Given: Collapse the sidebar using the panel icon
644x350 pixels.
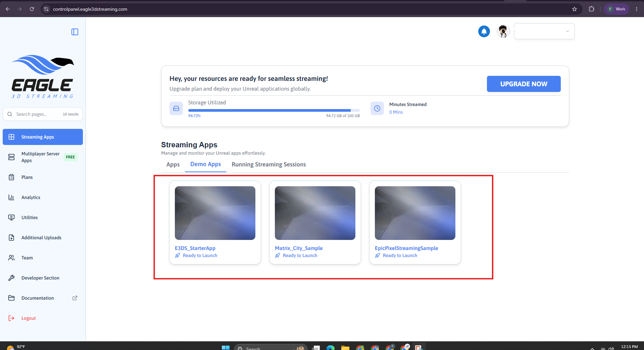Looking at the screenshot, I should click(x=75, y=32).
